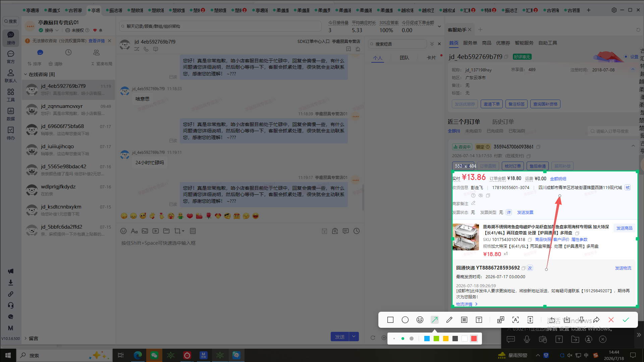The width and height of the screenshot is (644, 362).
Task: Open the screenshot options dropdown arrow
Action: coord(183,231)
